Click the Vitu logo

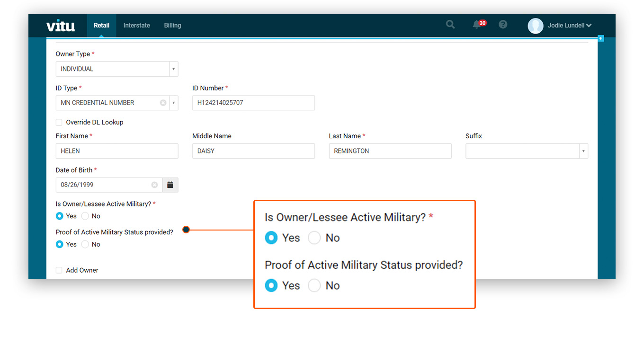(x=61, y=26)
